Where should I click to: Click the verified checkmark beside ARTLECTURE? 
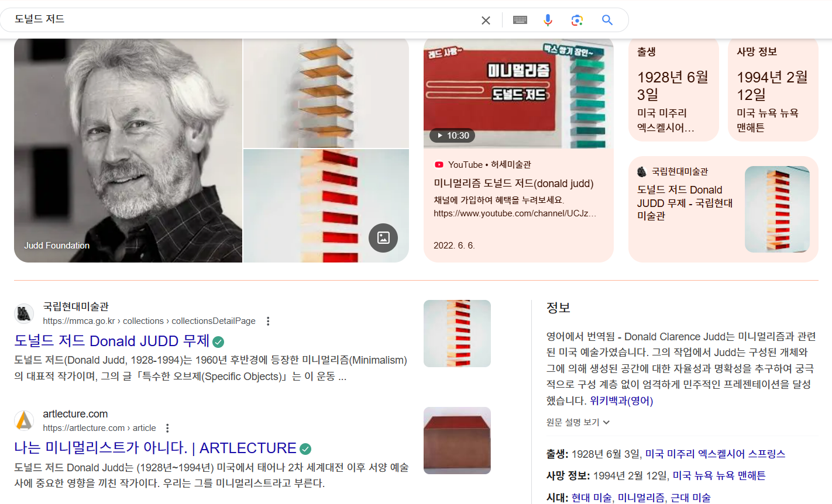pyautogui.click(x=305, y=448)
